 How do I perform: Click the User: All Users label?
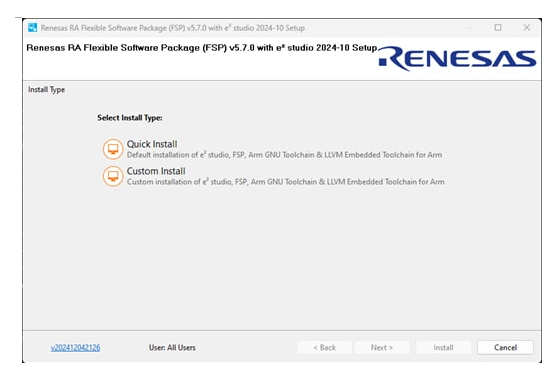click(x=172, y=348)
